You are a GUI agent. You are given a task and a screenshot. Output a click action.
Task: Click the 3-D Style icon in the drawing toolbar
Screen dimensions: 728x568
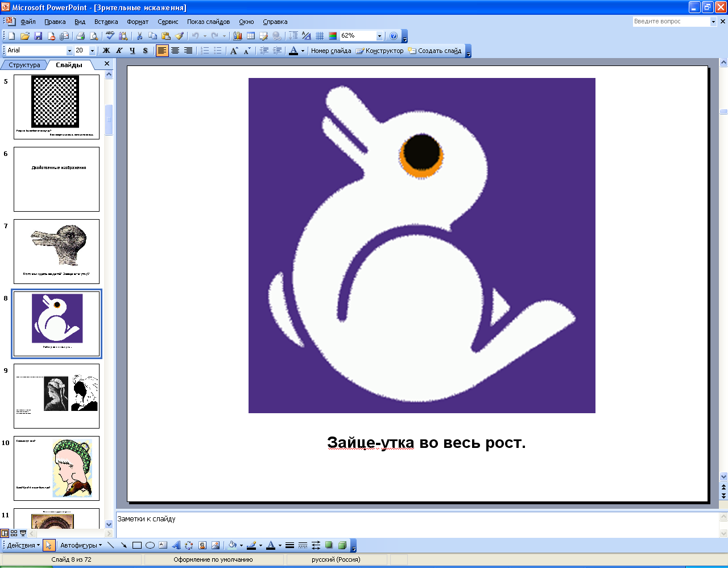342,545
